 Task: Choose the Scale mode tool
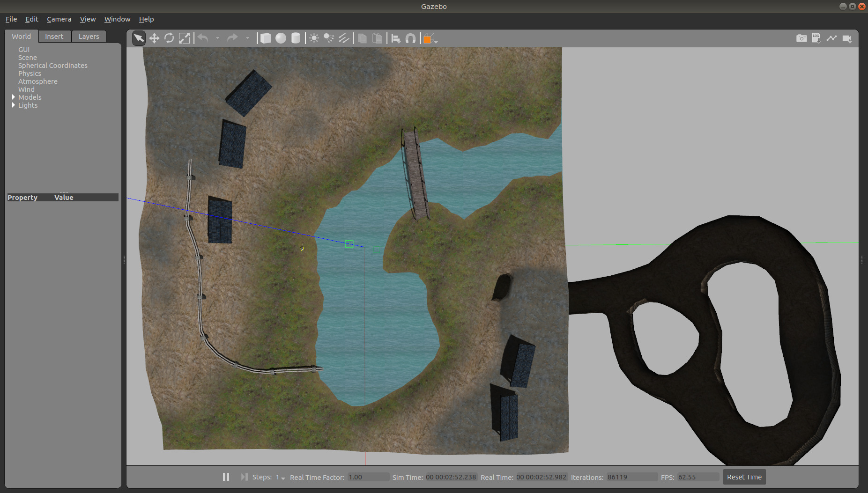(x=185, y=38)
